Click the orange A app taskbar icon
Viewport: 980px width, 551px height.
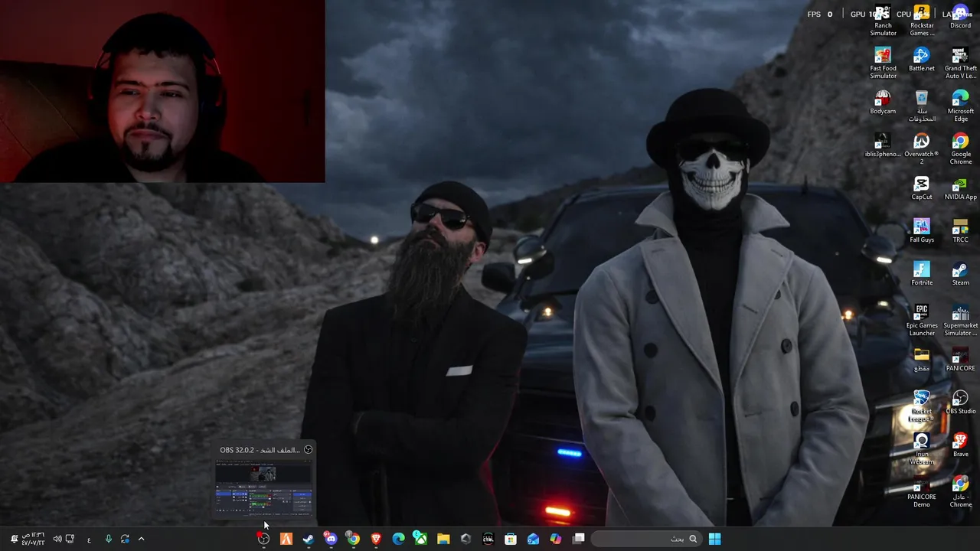point(286,539)
